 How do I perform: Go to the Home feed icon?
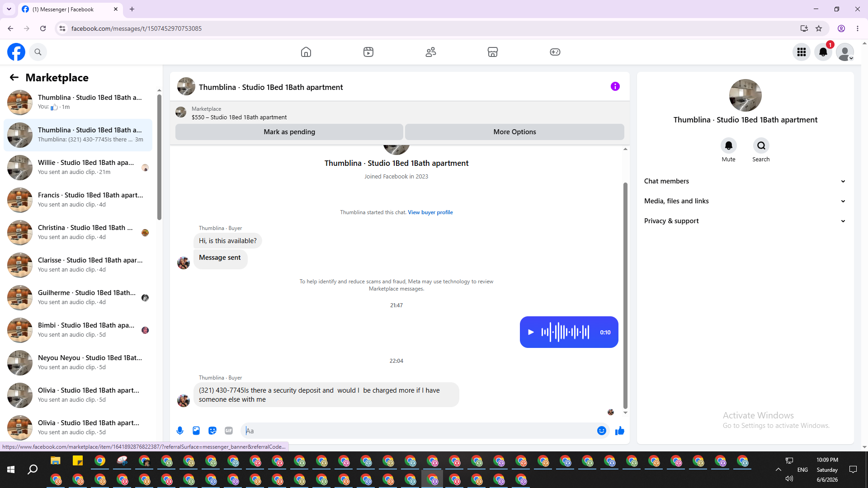[x=306, y=52]
